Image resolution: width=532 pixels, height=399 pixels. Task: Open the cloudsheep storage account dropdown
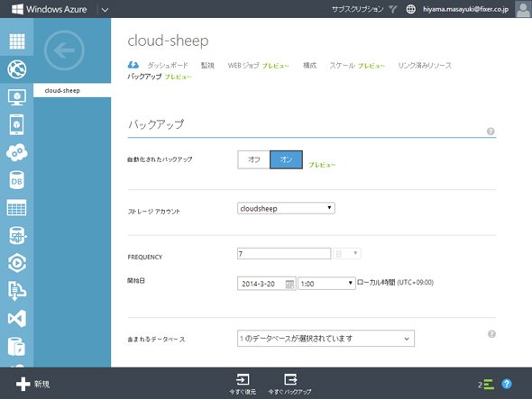pos(286,208)
